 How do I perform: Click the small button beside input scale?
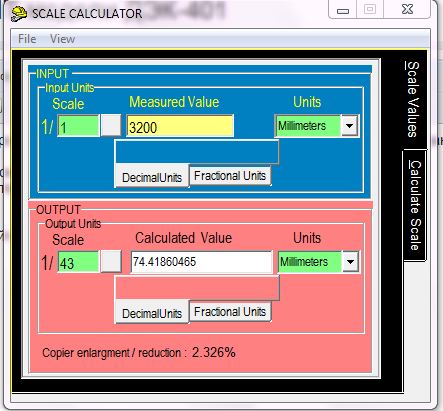[x=111, y=125]
